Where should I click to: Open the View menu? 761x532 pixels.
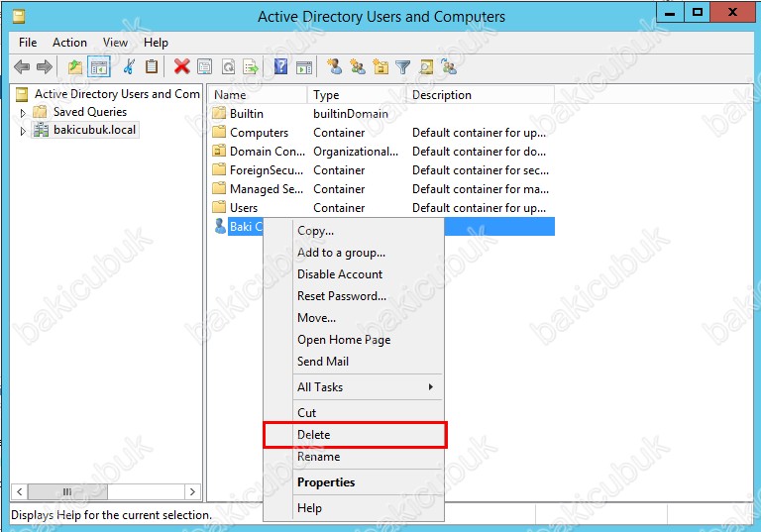point(115,43)
